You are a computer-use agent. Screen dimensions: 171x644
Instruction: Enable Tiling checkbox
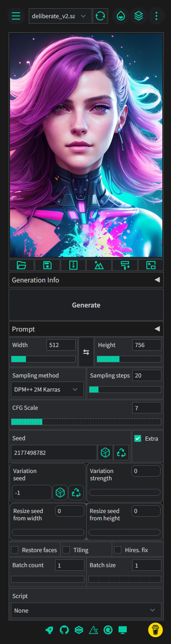click(66, 550)
